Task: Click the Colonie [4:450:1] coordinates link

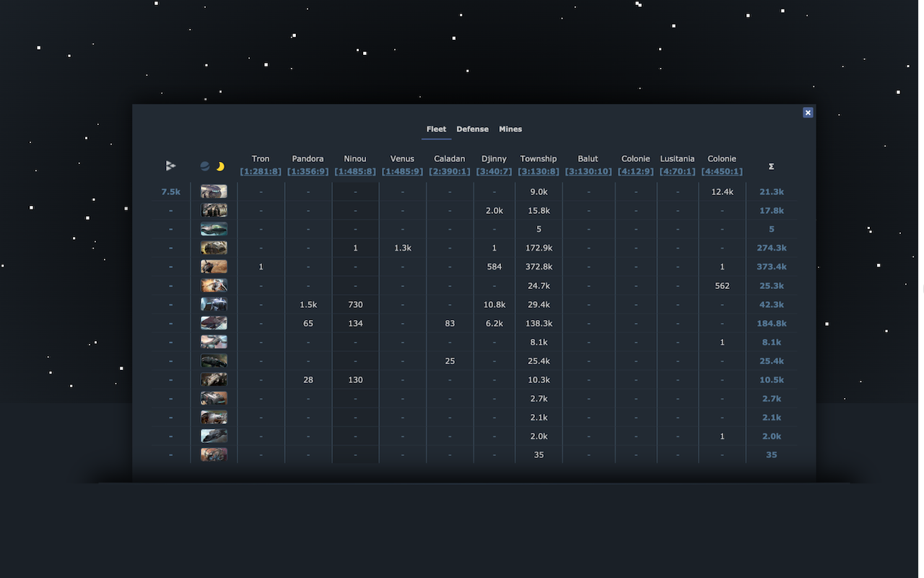Action: [722, 172]
